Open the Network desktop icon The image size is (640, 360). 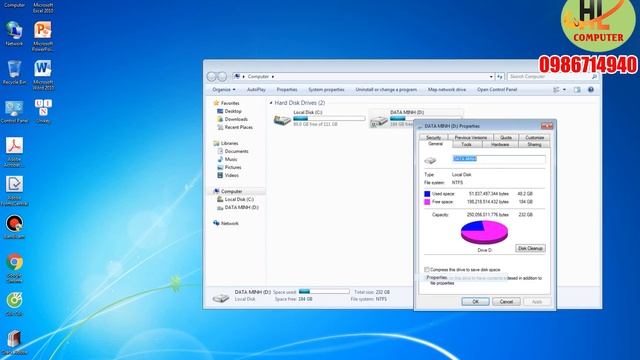[14, 33]
